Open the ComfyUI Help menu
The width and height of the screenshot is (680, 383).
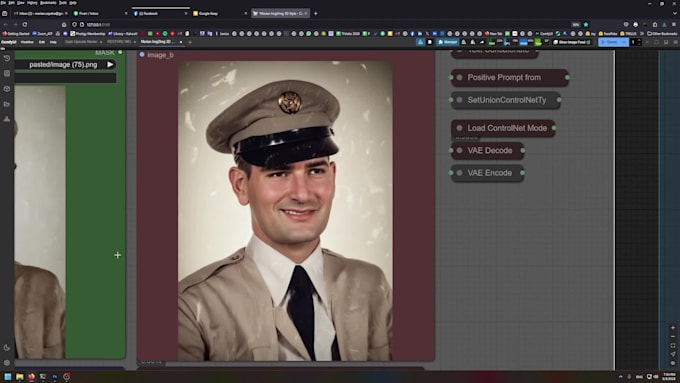(53, 42)
